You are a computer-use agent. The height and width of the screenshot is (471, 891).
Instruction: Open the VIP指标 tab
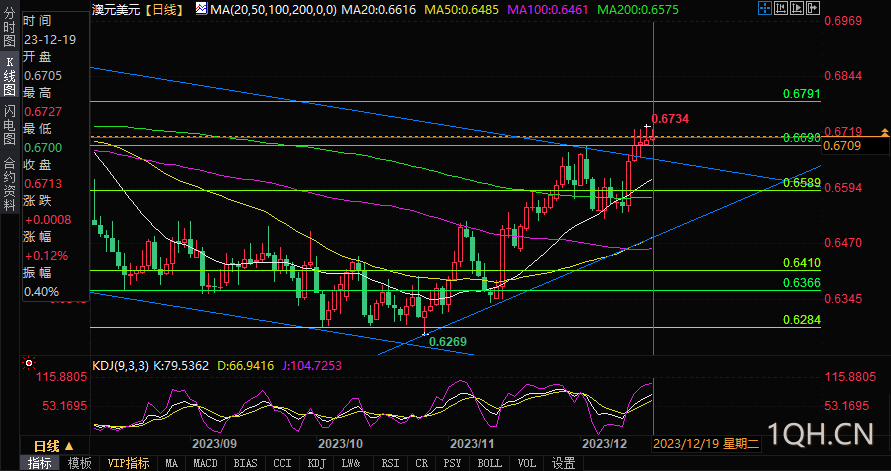tap(128, 463)
